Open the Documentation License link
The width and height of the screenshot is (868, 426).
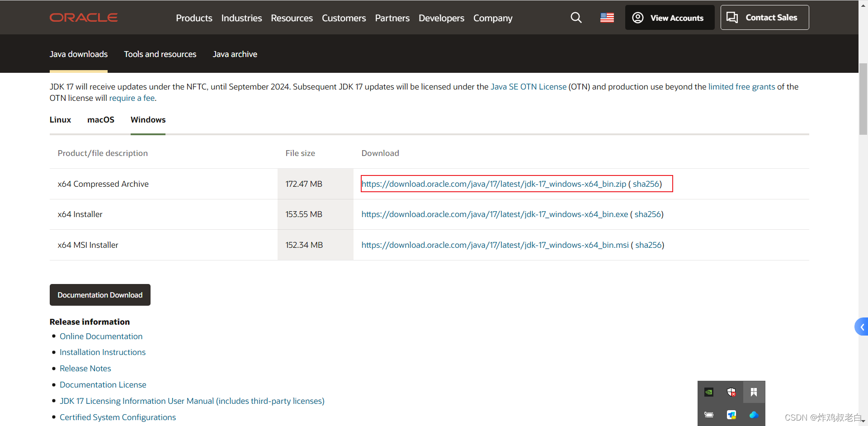[103, 385]
